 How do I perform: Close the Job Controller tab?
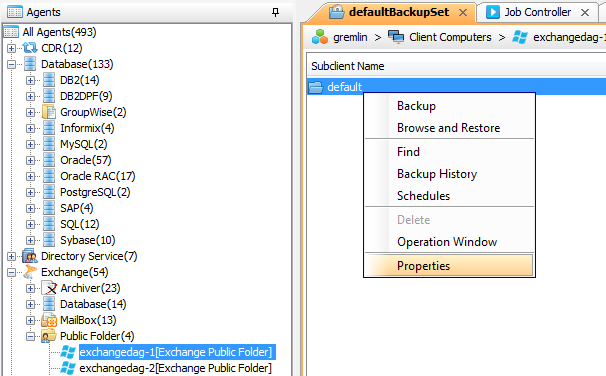click(585, 13)
